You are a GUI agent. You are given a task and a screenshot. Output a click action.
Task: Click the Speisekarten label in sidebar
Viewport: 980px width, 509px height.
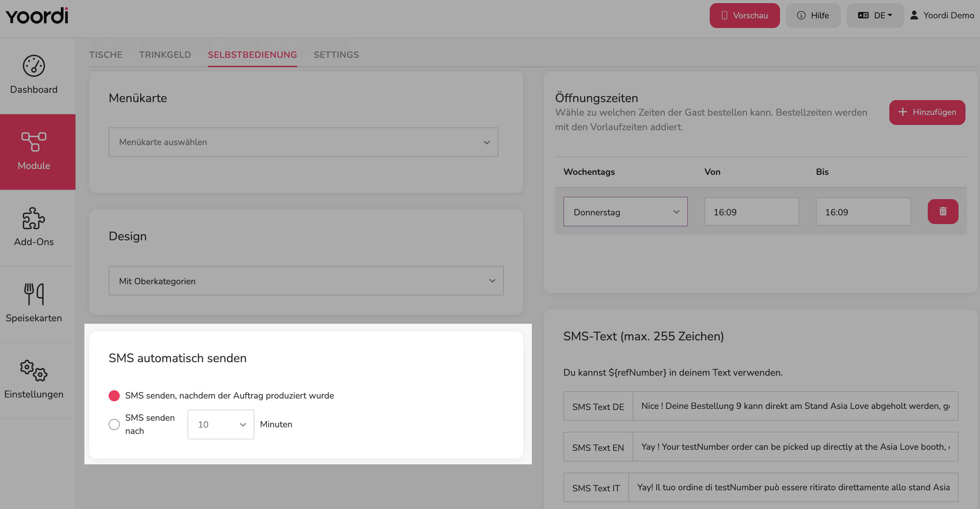pos(34,318)
